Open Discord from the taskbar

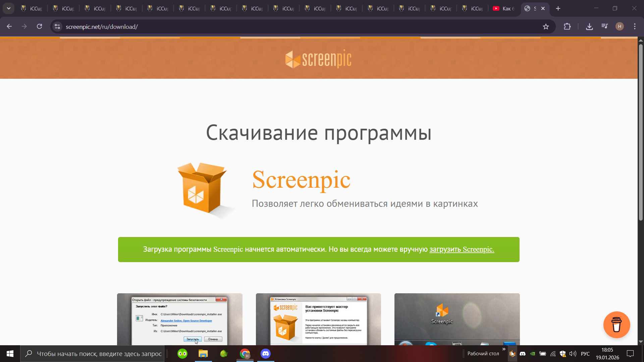tap(266, 354)
